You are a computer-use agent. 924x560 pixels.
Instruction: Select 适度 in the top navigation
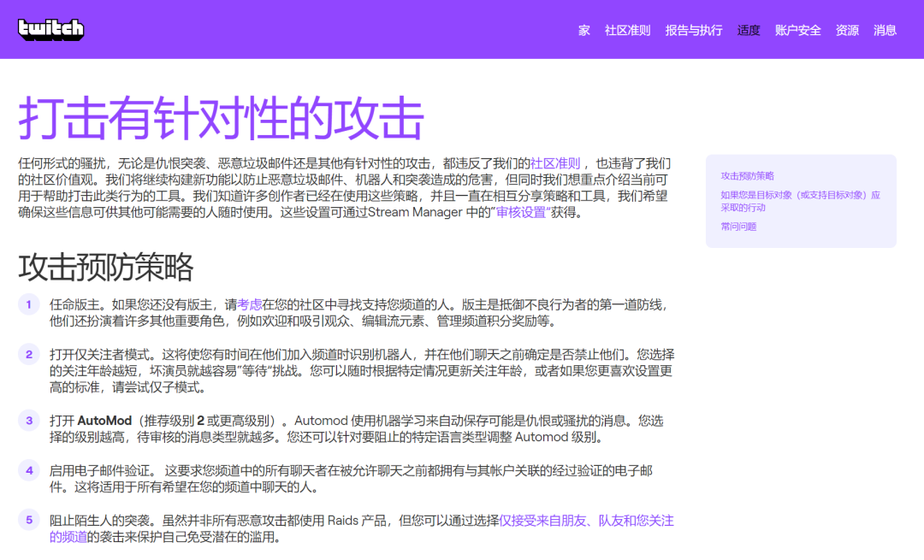(749, 31)
